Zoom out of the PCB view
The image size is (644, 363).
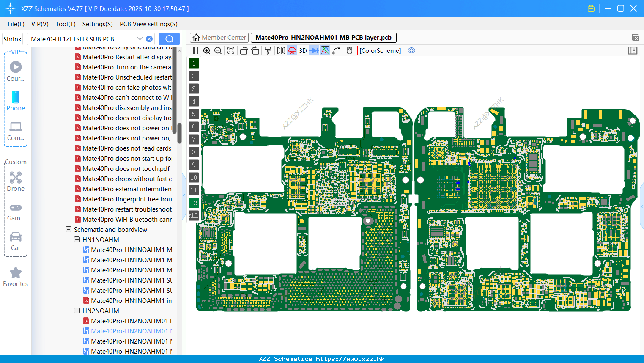click(218, 50)
